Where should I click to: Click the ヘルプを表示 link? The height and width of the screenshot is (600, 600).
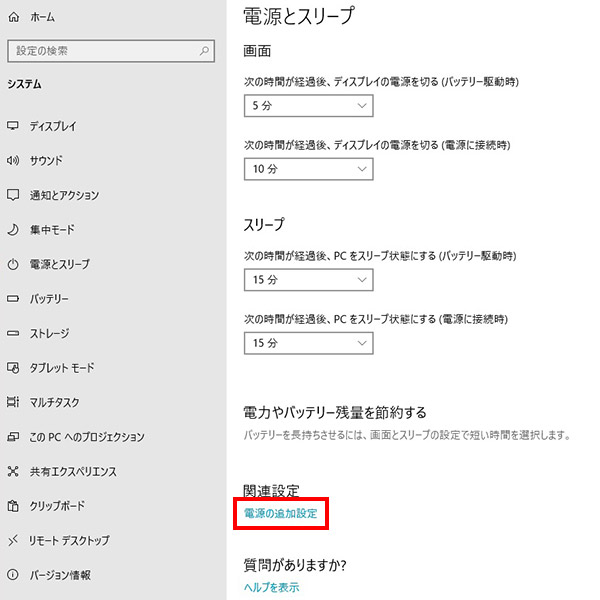click(x=271, y=587)
